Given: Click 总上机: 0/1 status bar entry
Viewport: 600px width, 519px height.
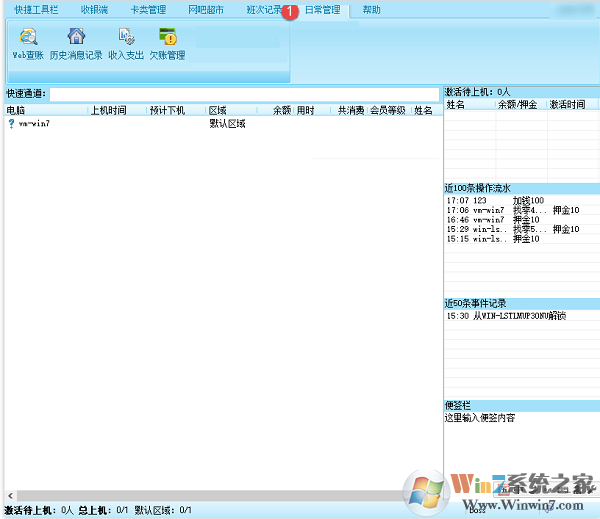Looking at the screenshot, I should (103, 510).
